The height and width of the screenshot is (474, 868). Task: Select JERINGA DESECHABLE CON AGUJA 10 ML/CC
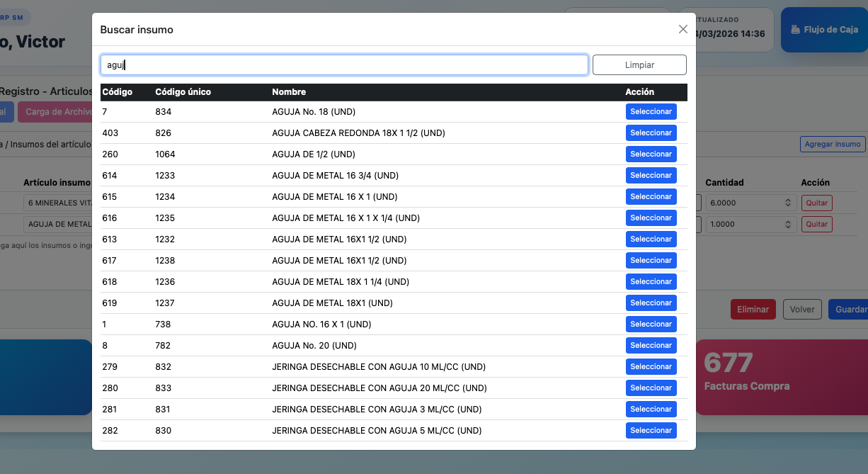click(x=651, y=367)
